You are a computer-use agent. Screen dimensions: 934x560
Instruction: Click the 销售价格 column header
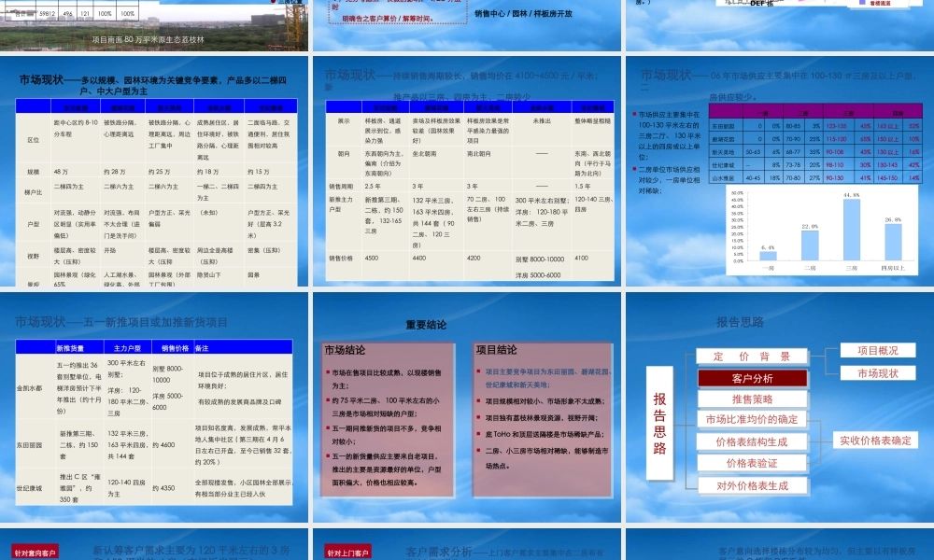[176, 348]
